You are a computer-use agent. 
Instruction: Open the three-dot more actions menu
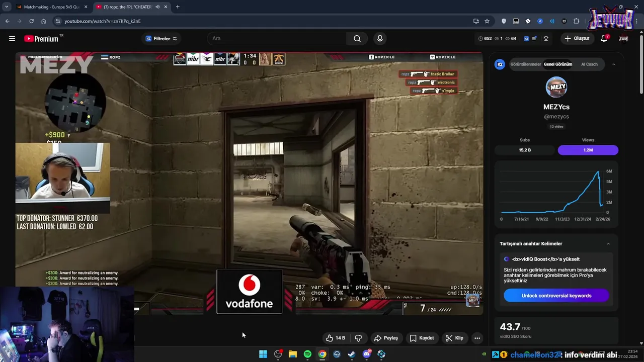[x=477, y=338]
